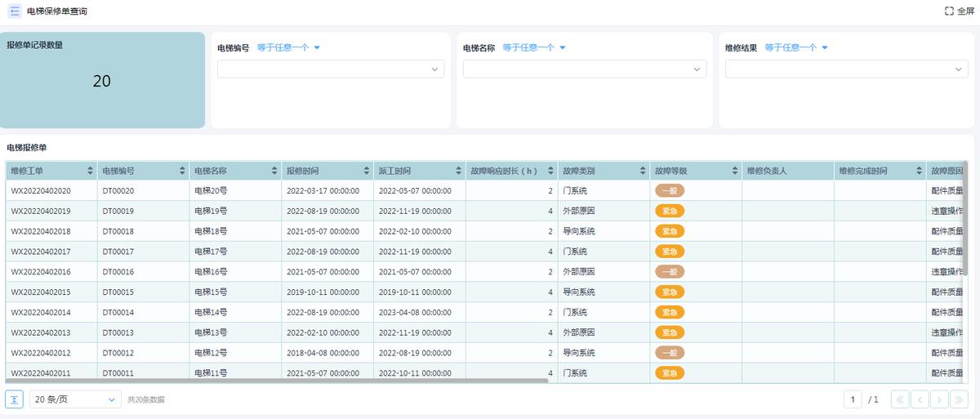This screenshot has width=980, height=419.
Task: Open 电梯编号 filter condition 等于任意一个
Action: pos(288,47)
